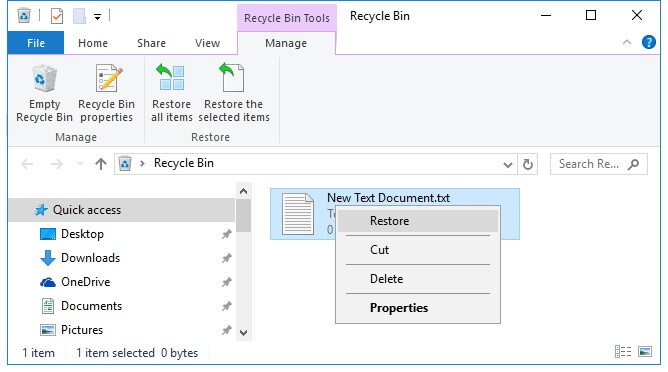Go up one folder level

point(101,164)
